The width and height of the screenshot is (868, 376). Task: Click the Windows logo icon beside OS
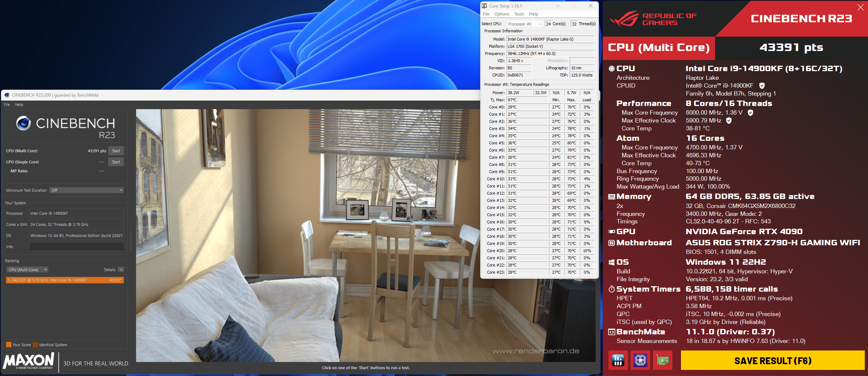pyautogui.click(x=612, y=262)
